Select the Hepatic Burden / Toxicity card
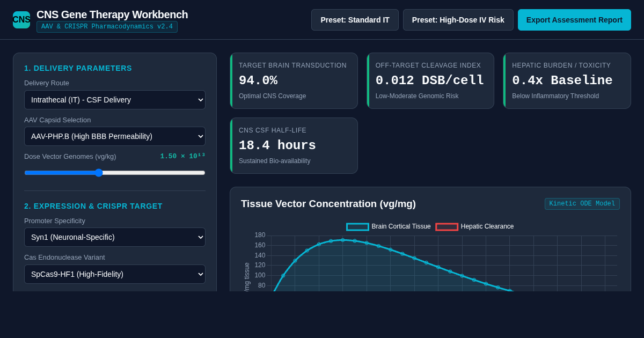Viewport: 644px width, 338px height. [x=567, y=81]
